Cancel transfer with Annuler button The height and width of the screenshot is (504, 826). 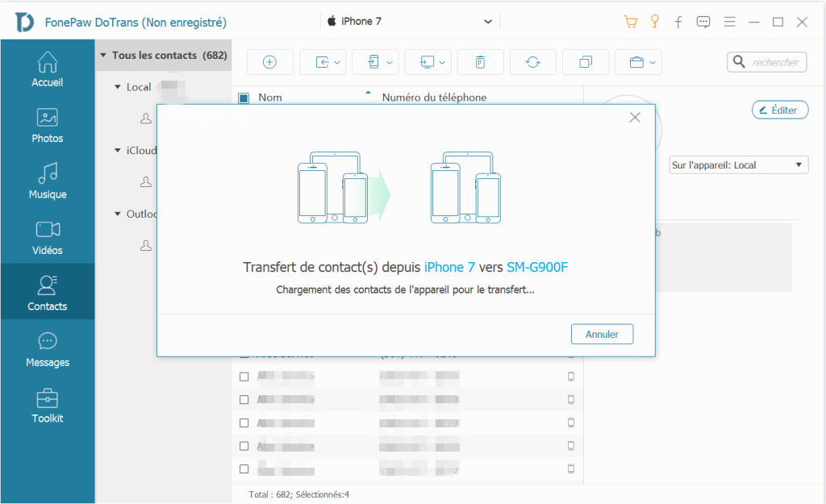602,334
